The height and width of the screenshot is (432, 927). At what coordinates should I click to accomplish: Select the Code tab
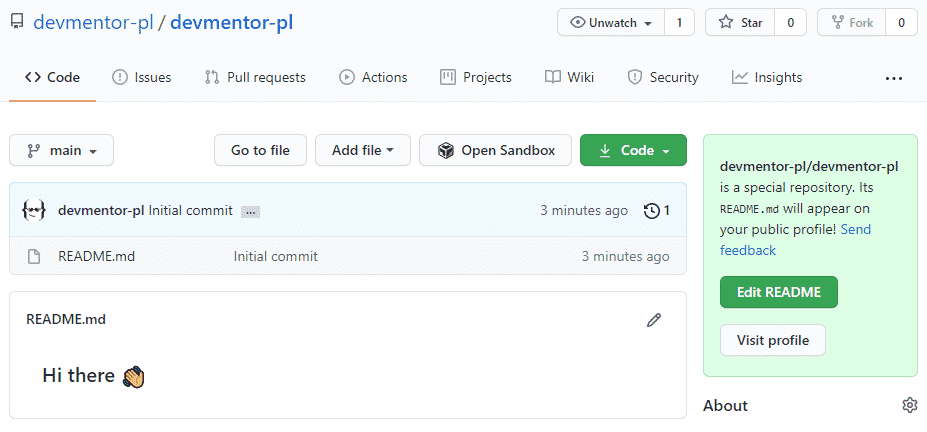click(x=53, y=77)
